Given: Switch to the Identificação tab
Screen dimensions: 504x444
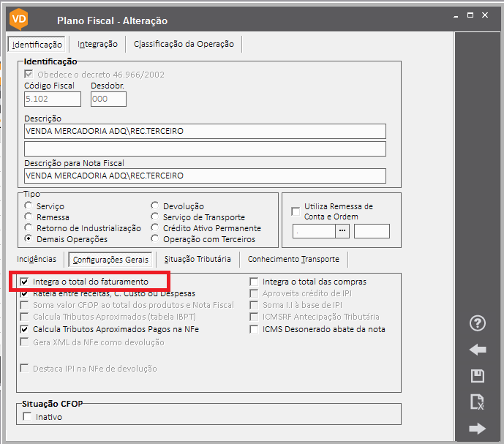Looking at the screenshot, I should point(37,45).
